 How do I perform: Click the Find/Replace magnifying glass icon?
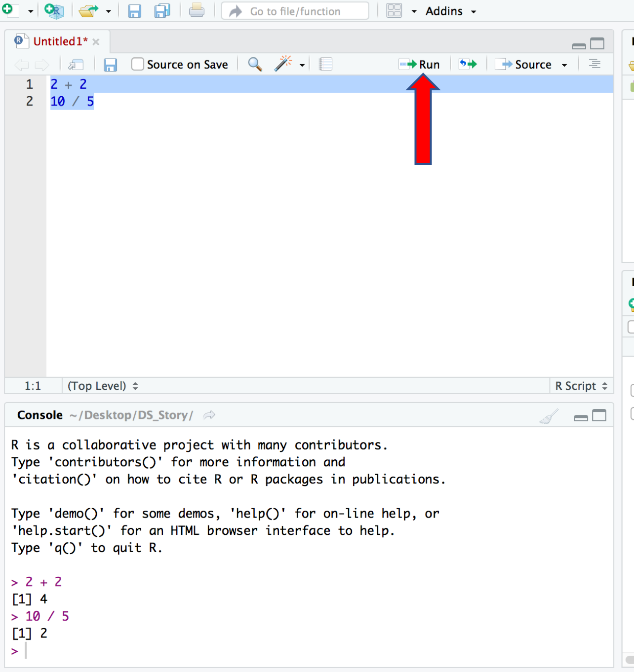[255, 64]
